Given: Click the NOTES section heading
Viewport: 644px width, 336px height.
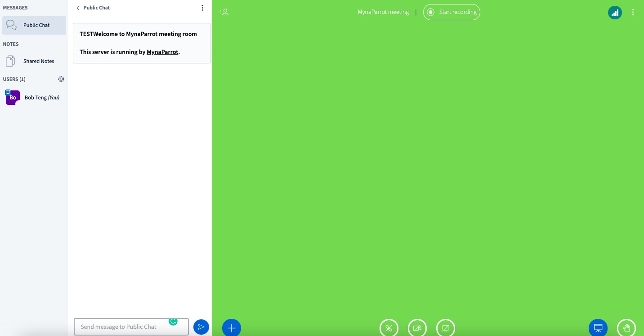Looking at the screenshot, I should point(11,44).
